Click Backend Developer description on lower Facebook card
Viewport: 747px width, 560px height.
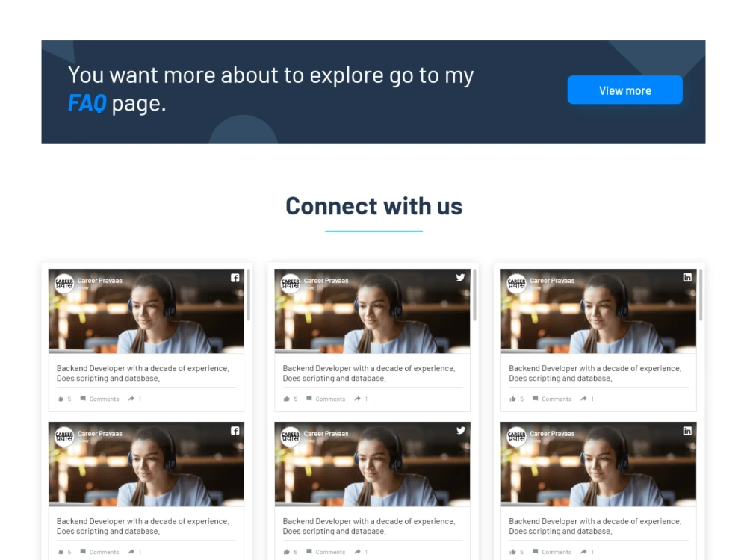pos(143,526)
